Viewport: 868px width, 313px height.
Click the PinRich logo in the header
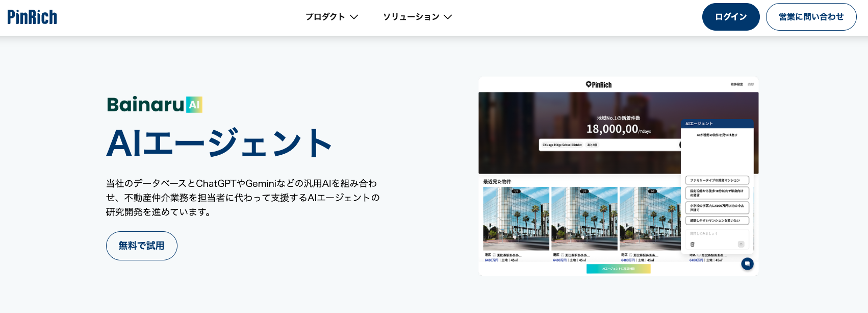[32, 17]
